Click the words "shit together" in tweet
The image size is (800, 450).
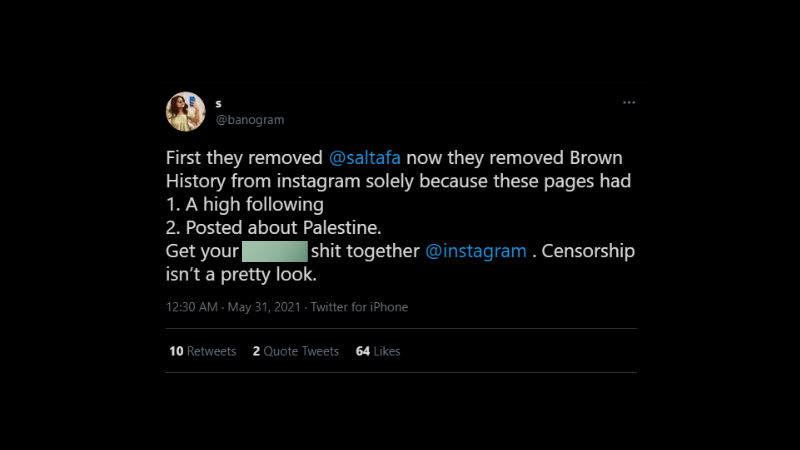[x=365, y=251]
